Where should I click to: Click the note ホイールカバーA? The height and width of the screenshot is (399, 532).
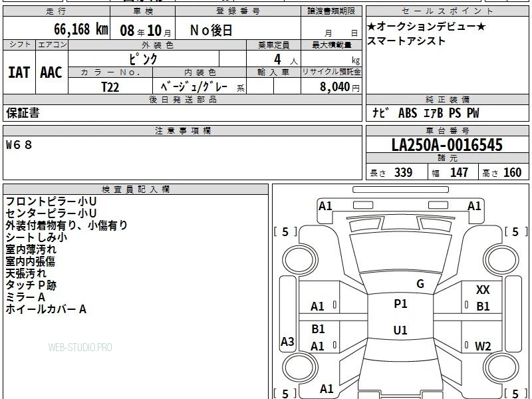46,309
